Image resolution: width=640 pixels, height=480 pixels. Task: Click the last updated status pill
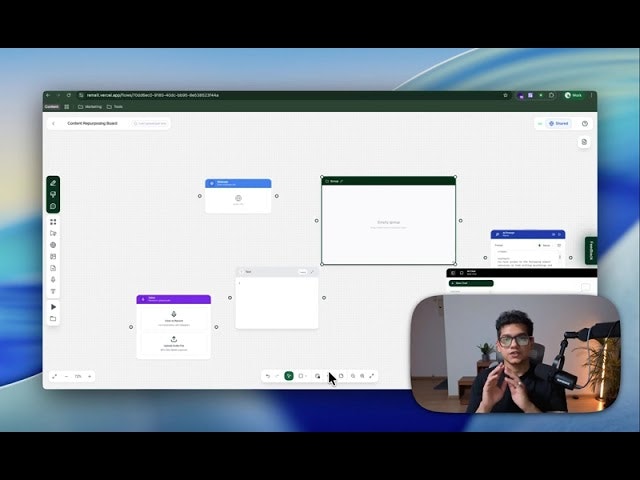coord(150,123)
